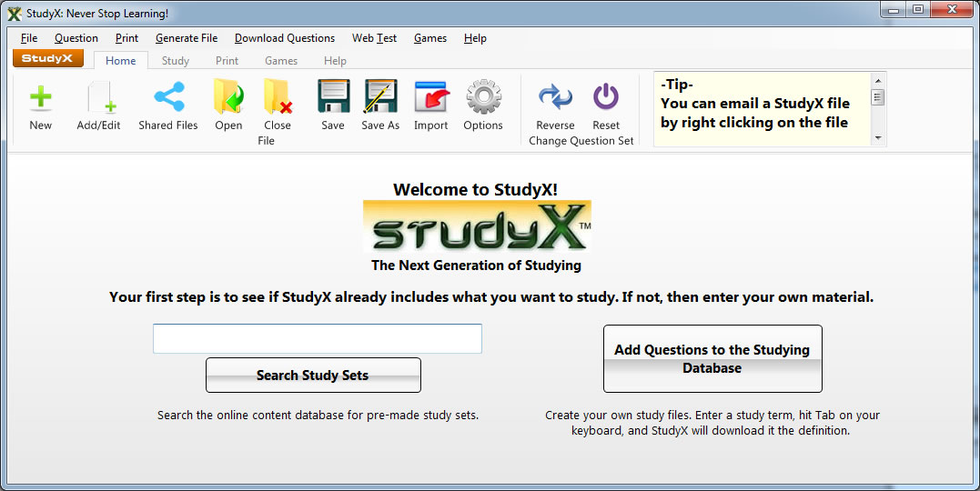Open the Help menu in menu bar

click(475, 38)
